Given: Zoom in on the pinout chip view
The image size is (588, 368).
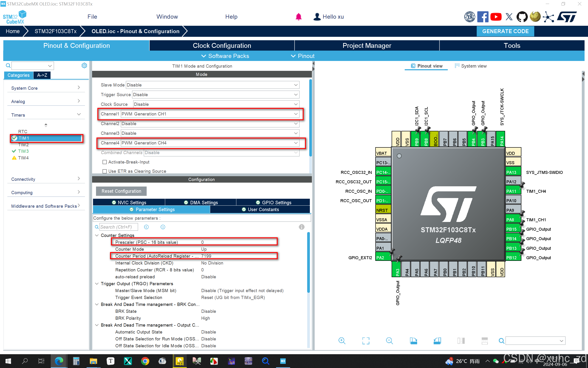Looking at the screenshot, I should coord(342,341).
